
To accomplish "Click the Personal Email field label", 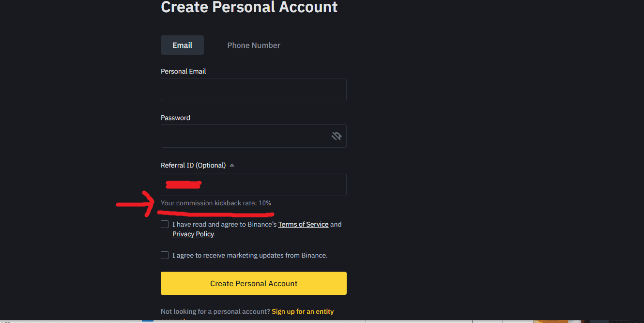I will (183, 71).
